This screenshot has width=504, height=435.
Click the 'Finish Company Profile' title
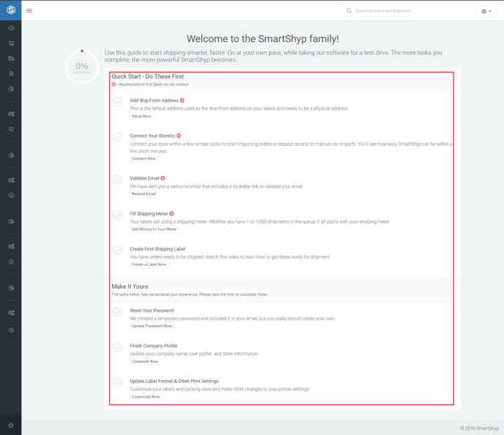click(154, 346)
